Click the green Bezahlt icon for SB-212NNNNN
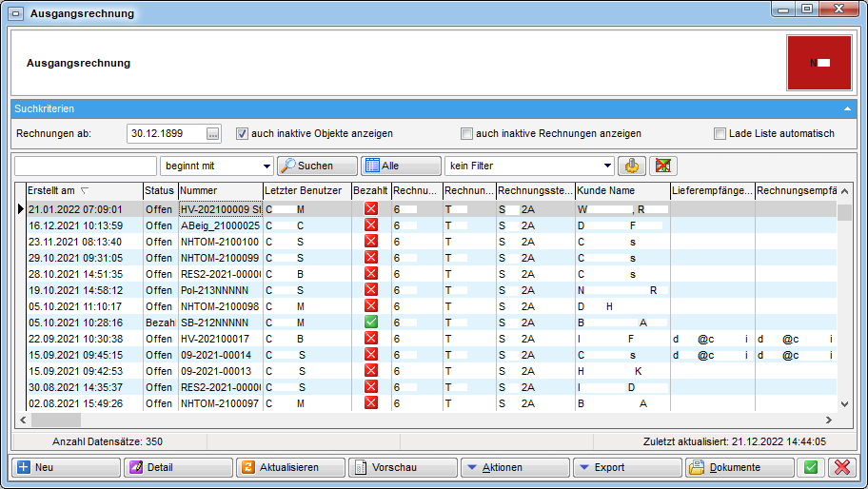 (x=371, y=323)
